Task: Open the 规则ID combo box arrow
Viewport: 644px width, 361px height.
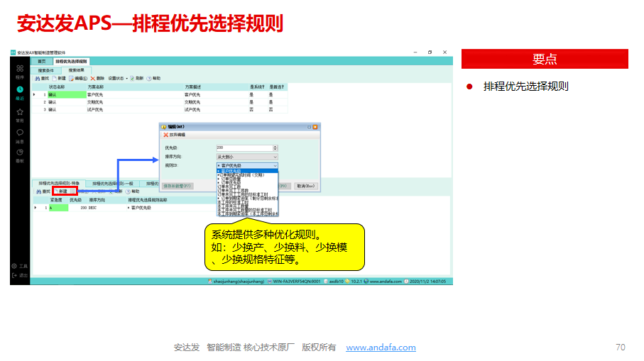Action: pyautogui.click(x=275, y=166)
